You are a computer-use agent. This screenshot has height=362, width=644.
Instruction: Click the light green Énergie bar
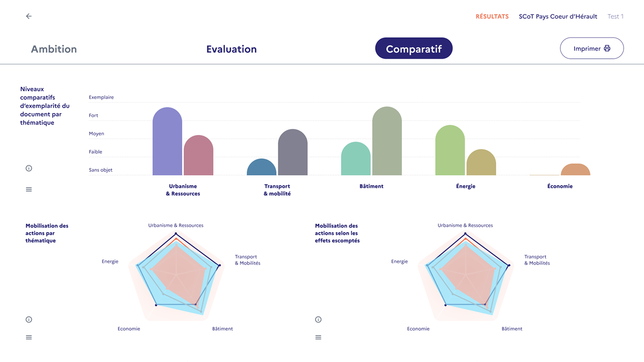[x=450, y=151]
